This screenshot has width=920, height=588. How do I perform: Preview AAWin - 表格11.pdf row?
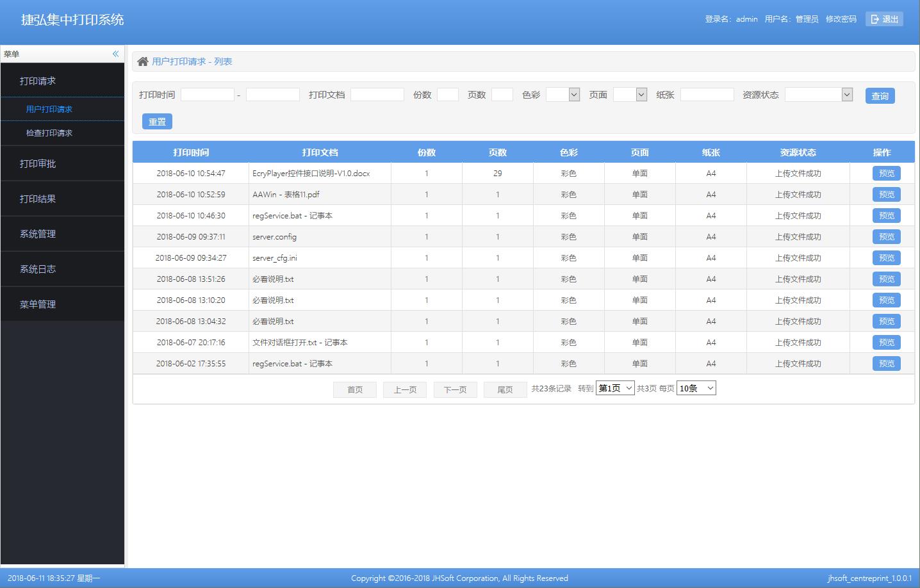pyautogui.click(x=887, y=195)
